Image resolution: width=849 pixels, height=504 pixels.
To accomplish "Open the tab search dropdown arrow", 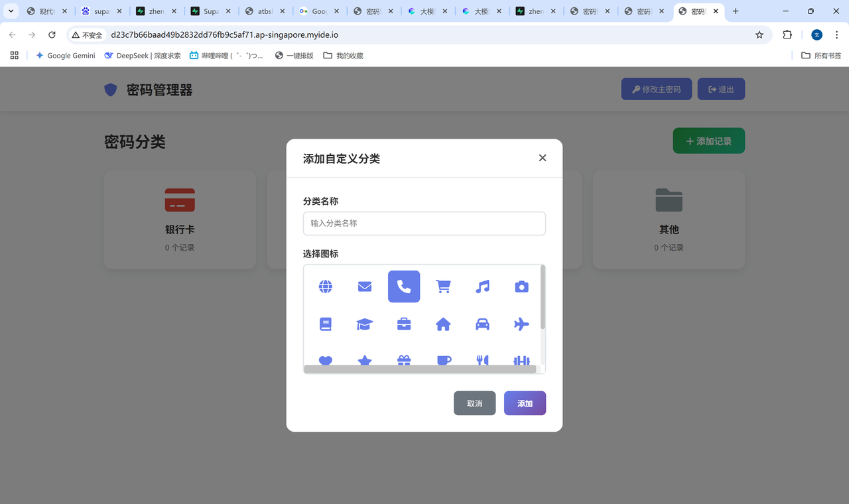I will click(11, 11).
